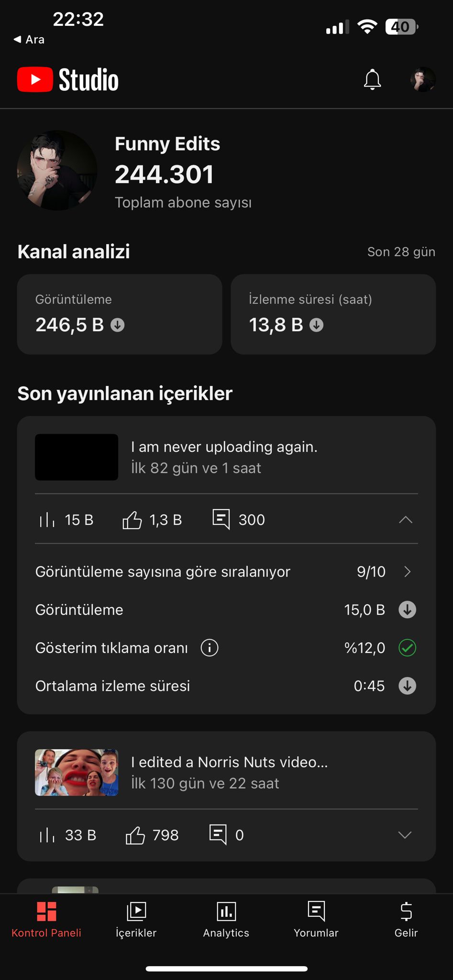Open notifications bell icon
The width and height of the screenshot is (453, 980).
tap(372, 79)
